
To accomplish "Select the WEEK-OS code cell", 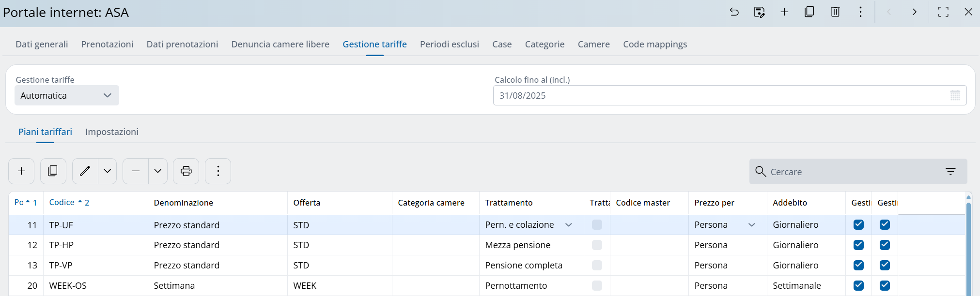I will (95, 285).
